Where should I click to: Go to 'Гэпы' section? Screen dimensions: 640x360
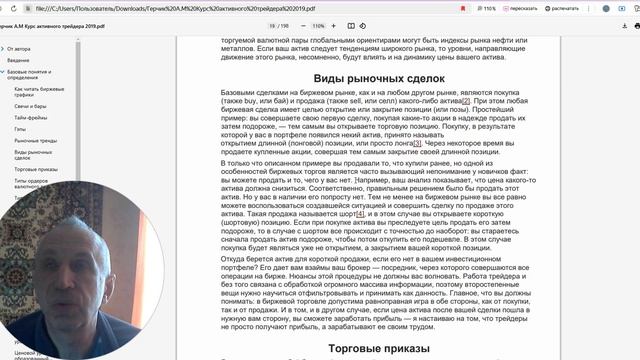tap(20, 129)
